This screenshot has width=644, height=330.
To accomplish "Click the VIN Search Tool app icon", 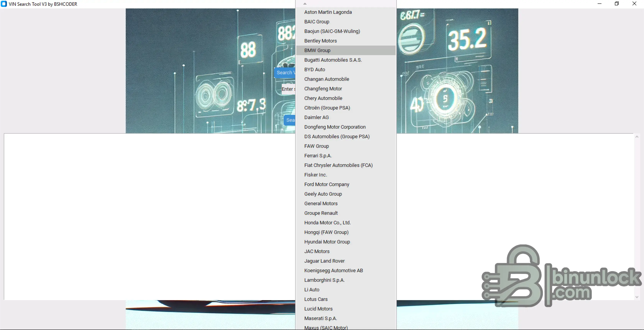I will pos(4,4).
